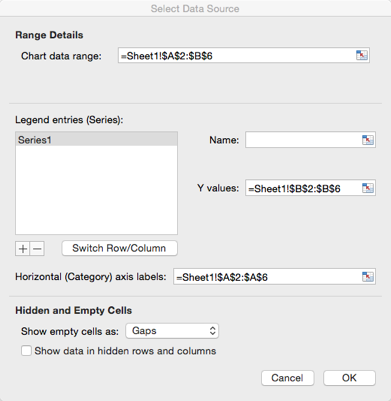The height and width of the screenshot is (401, 391).
Task: Click the empty series Name text field
Action: 303,140
